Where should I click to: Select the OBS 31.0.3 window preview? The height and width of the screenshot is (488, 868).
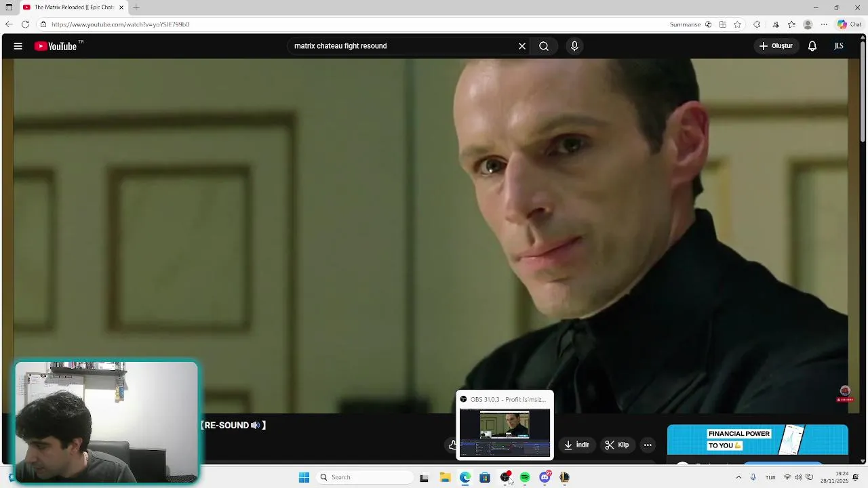pos(505,425)
